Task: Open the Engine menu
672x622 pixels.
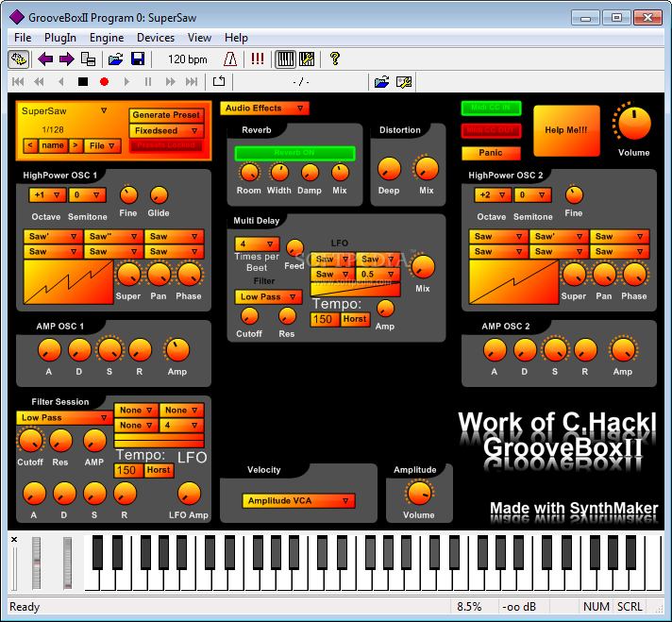Action: 107,38
